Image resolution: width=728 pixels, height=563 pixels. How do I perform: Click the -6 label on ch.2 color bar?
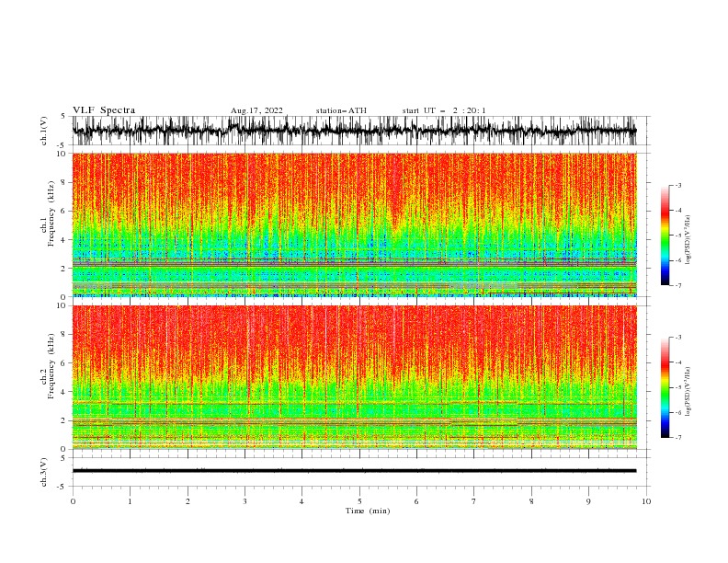(x=678, y=412)
